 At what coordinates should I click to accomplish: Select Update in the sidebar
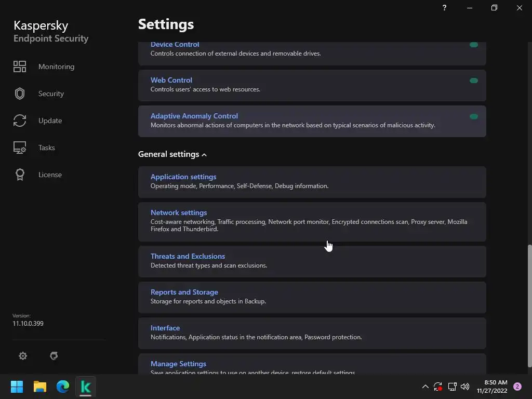point(50,121)
